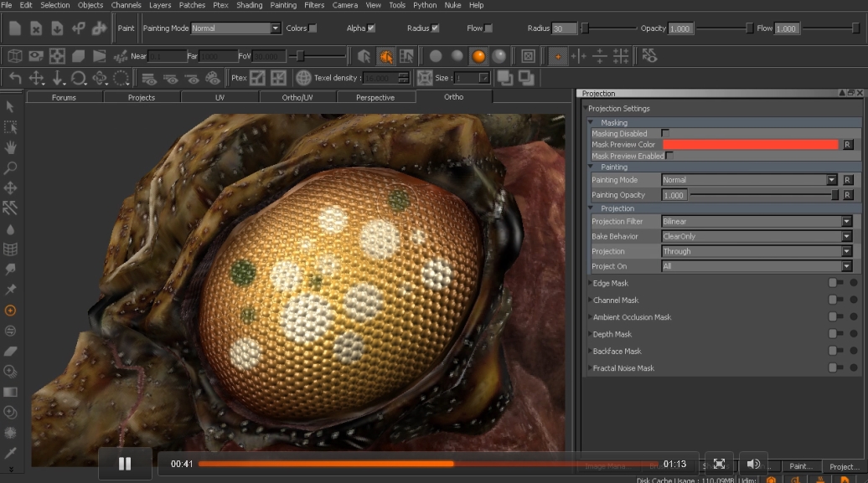Click the Project... tab at bottom right

tap(845, 466)
